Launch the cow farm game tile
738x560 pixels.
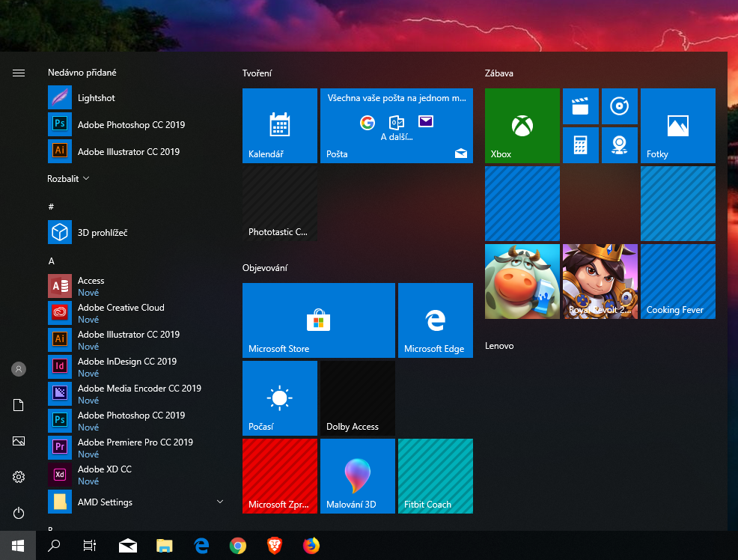pos(522,281)
